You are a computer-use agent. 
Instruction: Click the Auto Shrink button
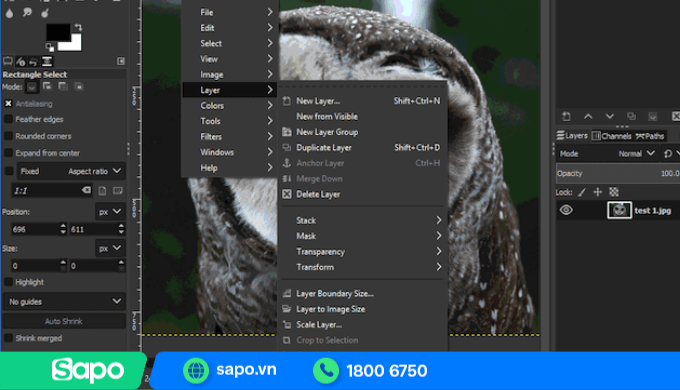click(x=64, y=321)
